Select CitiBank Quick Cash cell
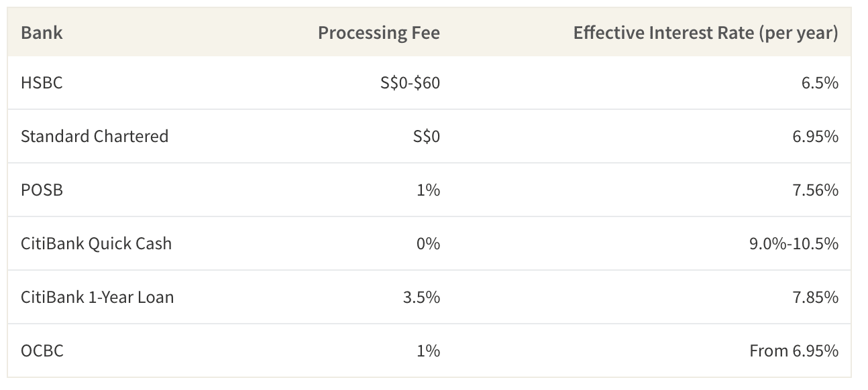This screenshot has height=390, width=868. (x=97, y=243)
